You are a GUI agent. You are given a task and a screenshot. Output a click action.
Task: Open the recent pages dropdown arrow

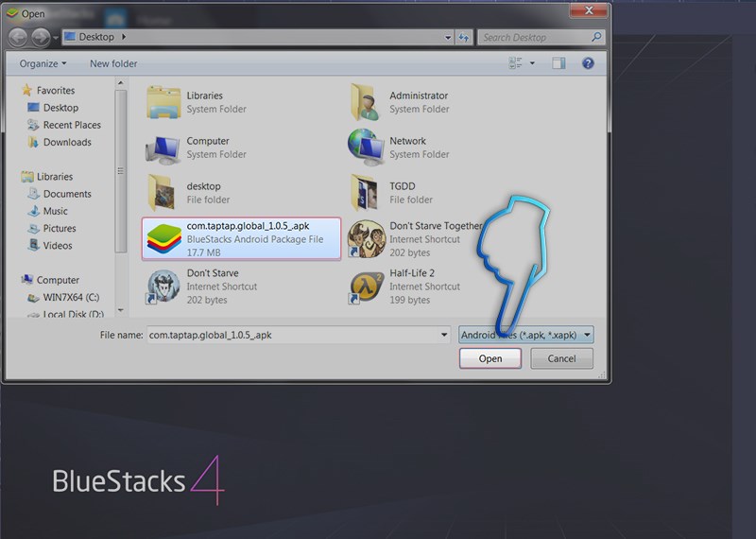pos(56,37)
